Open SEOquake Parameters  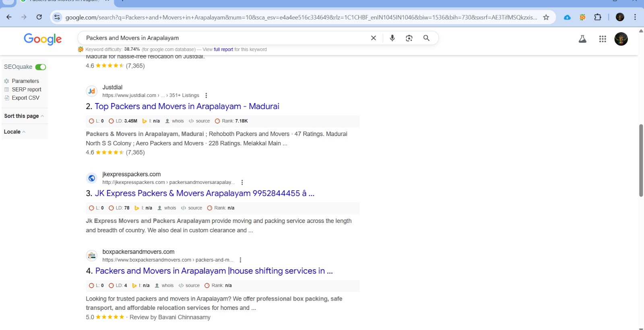pos(25,81)
